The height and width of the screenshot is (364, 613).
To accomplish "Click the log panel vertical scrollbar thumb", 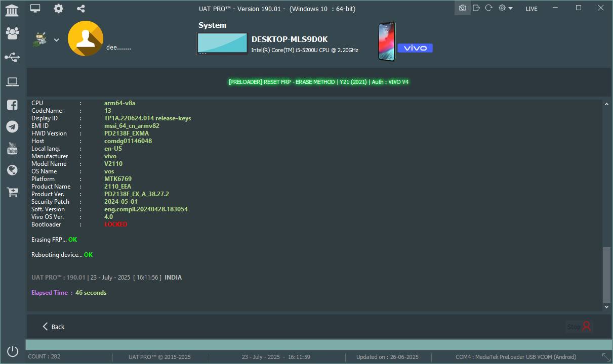I will pos(606,275).
